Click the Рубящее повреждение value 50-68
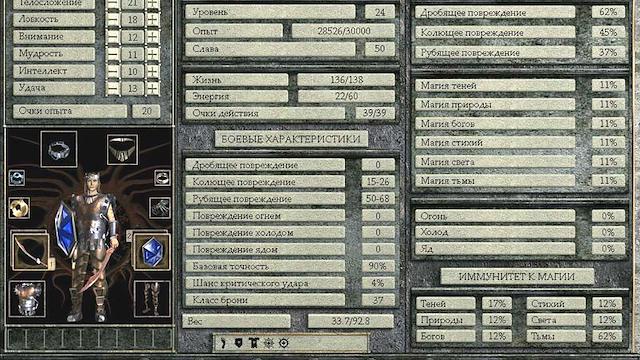The height and width of the screenshot is (360, 640). click(378, 199)
